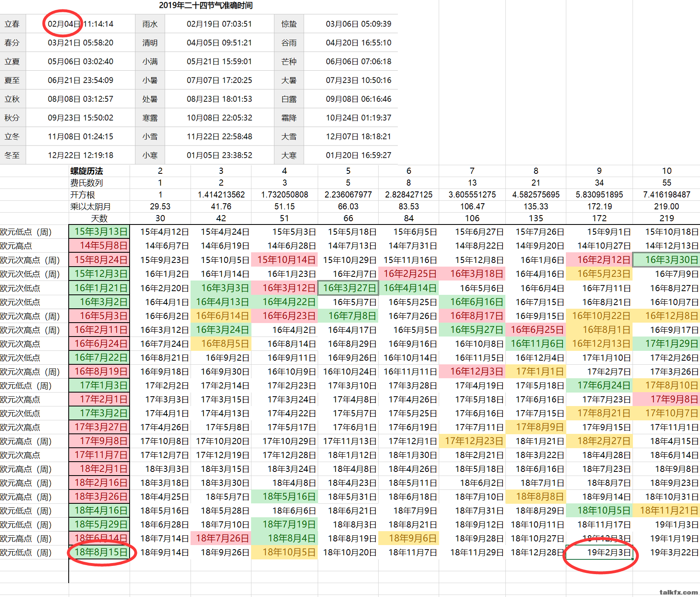
Task: Click the yellow cell 18年2月27日
Action: coord(599,441)
